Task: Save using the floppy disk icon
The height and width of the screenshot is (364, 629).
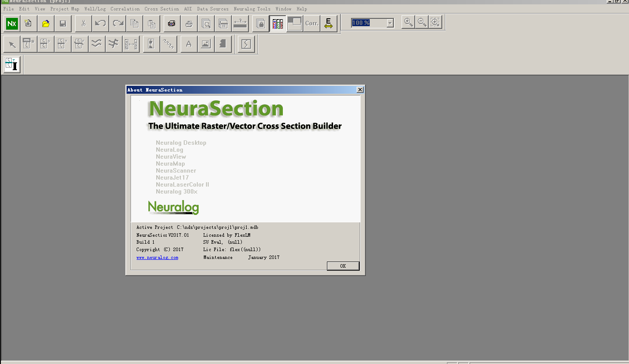Action: click(x=62, y=24)
